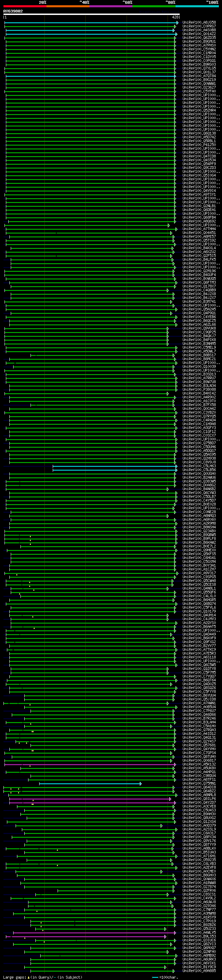222x980 pixels.
Task: Select the UniRef100_A6R060 hit label
Action: [199, 520]
